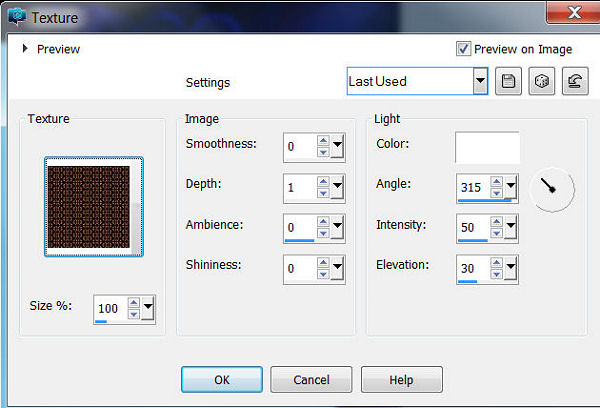Open the texture pattern thumbnail picker
The width and height of the screenshot is (600, 408).
[x=94, y=206]
